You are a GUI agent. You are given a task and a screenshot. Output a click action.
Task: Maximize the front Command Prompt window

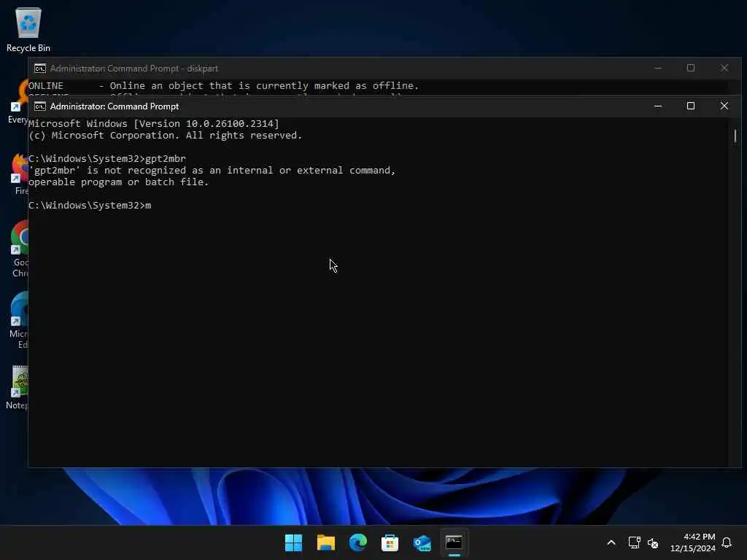(691, 106)
